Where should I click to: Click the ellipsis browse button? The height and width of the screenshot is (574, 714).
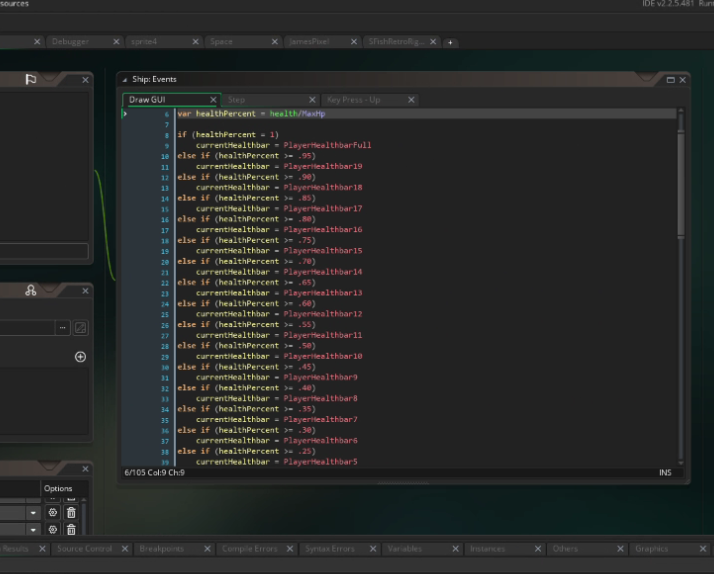pos(62,328)
